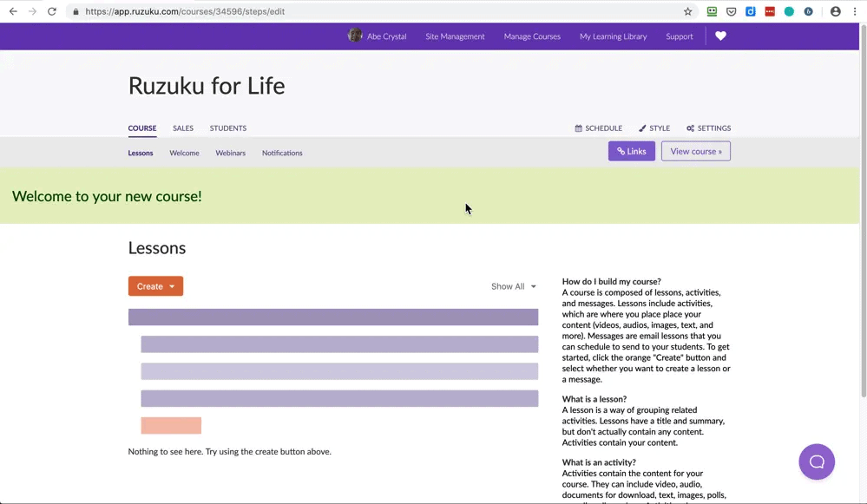This screenshot has width=867, height=504.
Task: Click the address bar URL field
Action: 382,11
